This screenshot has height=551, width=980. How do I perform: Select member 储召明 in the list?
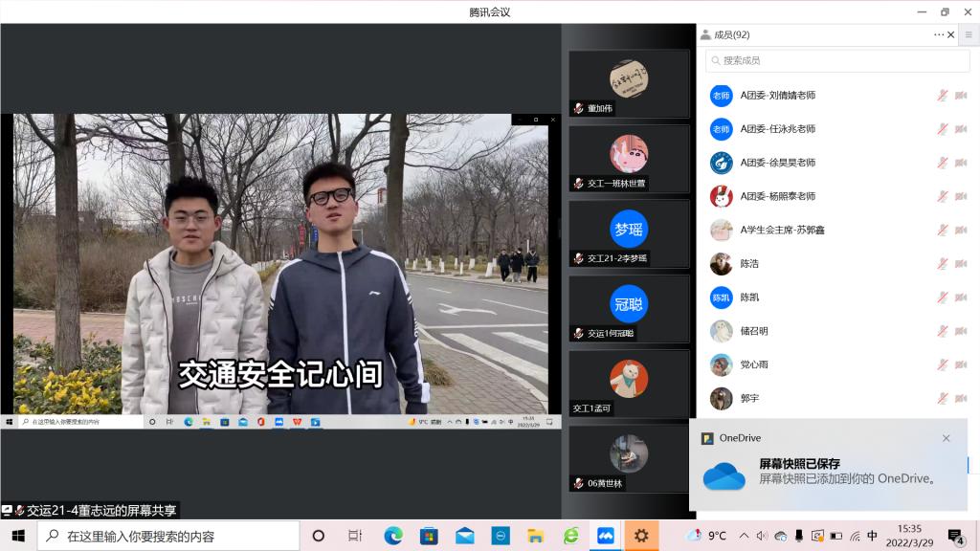click(754, 331)
